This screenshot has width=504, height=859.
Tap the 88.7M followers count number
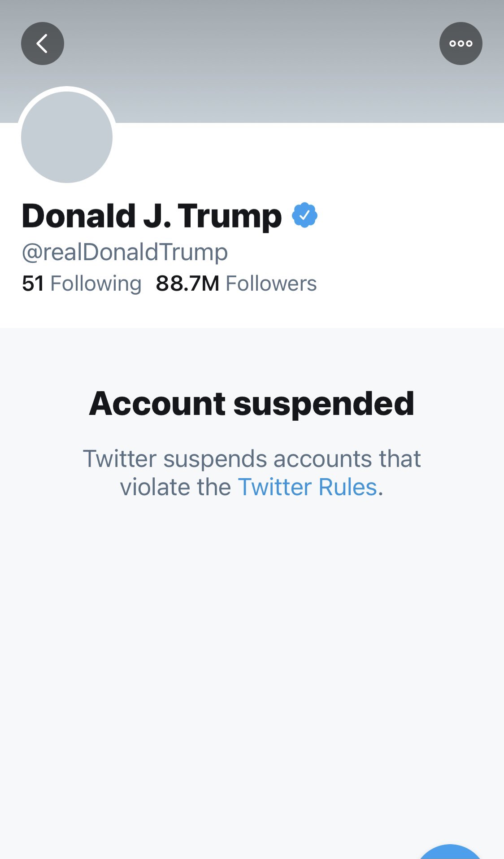click(187, 283)
